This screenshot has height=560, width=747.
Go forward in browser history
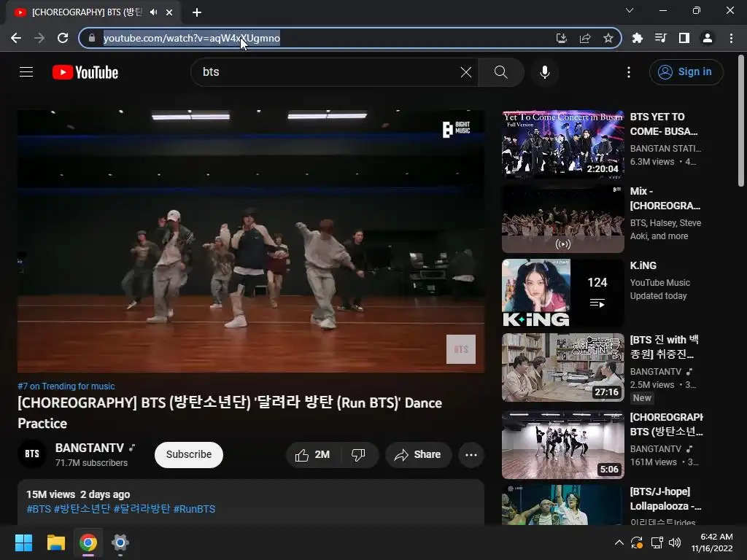[x=39, y=38]
